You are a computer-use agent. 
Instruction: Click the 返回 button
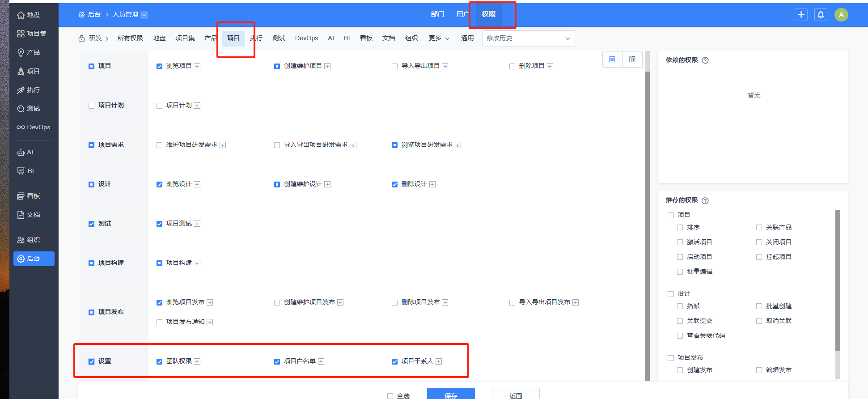point(515,395)
